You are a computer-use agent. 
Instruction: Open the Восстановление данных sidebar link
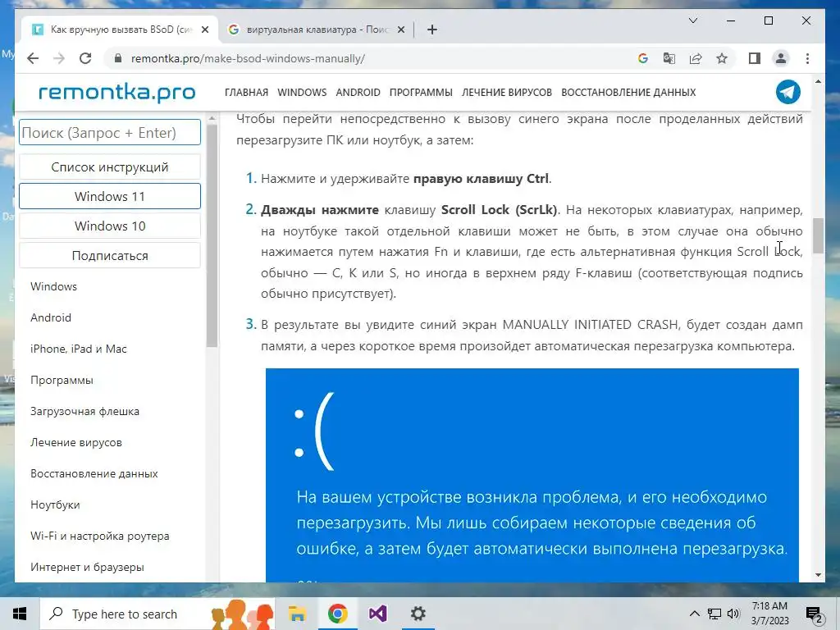point(94,473)
